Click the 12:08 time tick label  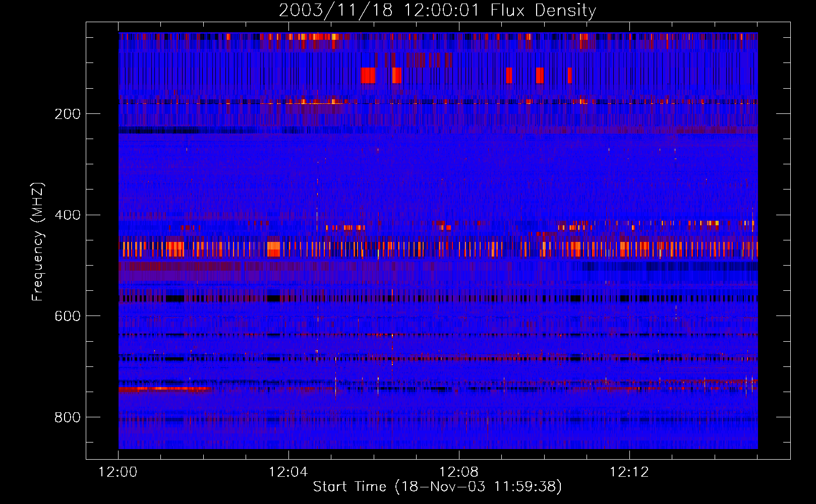tap(459, 472)
